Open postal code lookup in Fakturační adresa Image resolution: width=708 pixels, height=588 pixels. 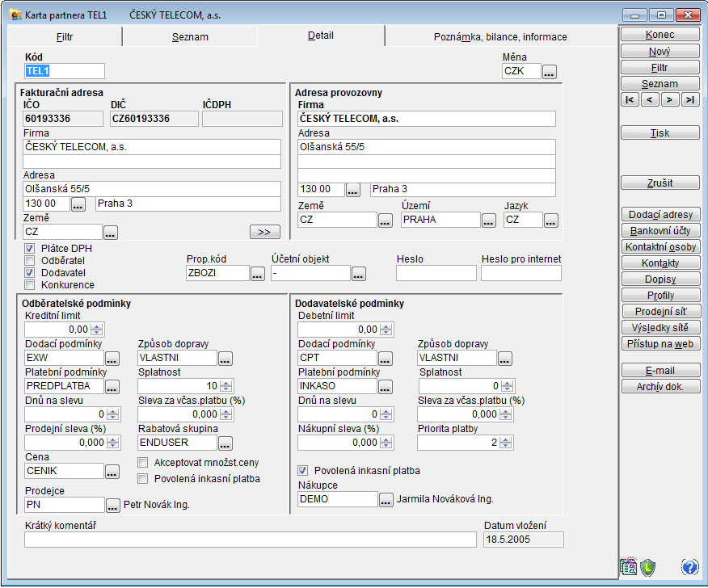tap(78, 204)
